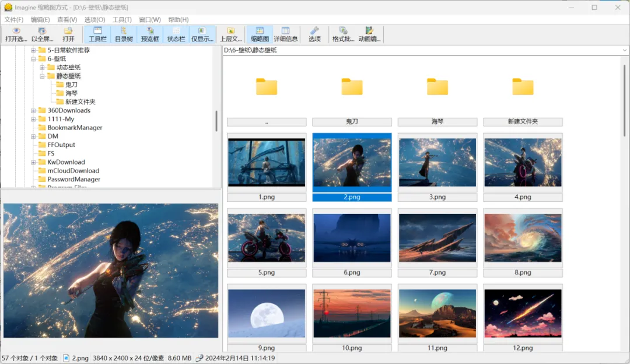Select the 新建文件夹 folder thumbnail icon
The image size is (630, 364).
click(523, 87)
